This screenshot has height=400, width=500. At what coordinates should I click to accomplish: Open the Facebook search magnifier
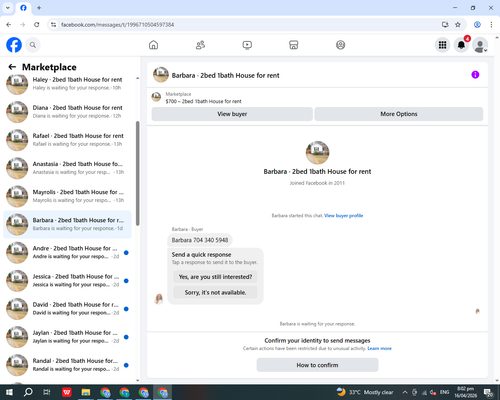point(33,45)
